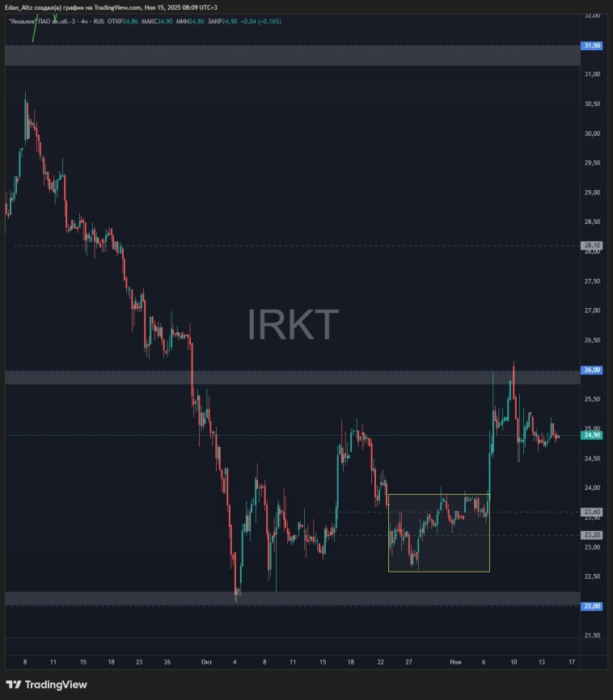Click the 31,00 label on the price axis
Image resolution: width=613 pixels, height=700 pixels.
(592, 74)
